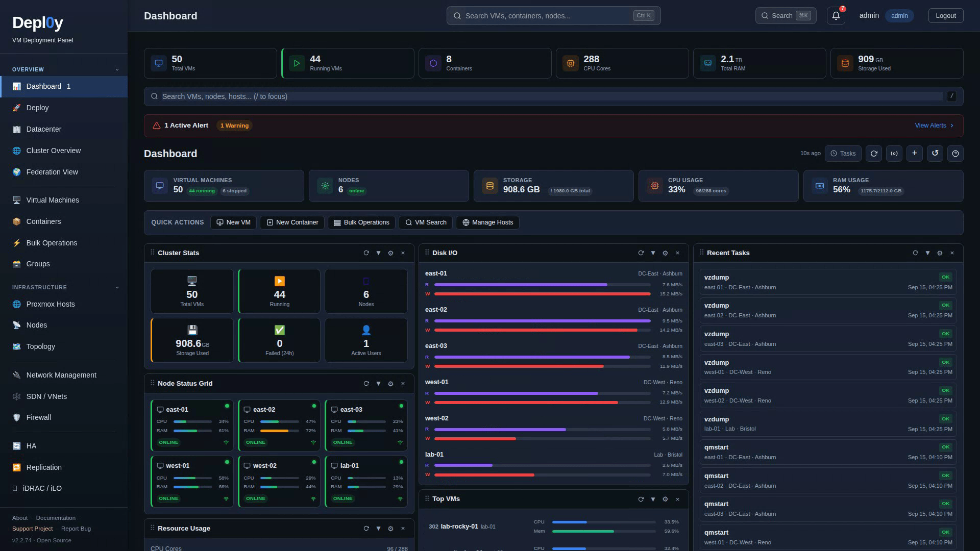Image resolution: width=980 pixels, height=551 pixels.
Task: Open Recent Tasks settings gear
Action: [940, 253]
